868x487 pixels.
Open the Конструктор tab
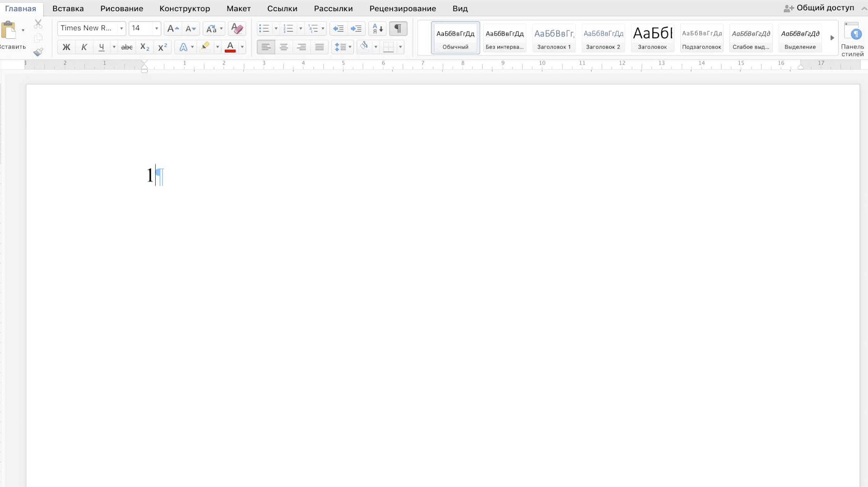click(x=185, y=9)
